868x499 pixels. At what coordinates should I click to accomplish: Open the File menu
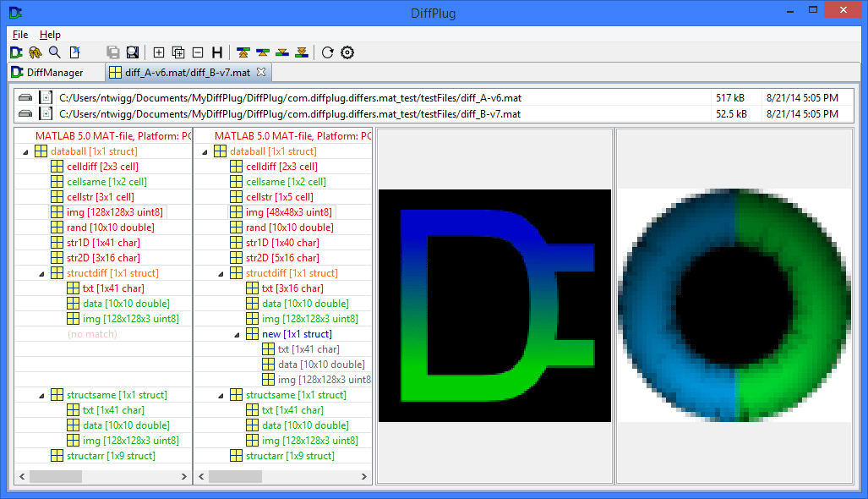tap(19, 35)
